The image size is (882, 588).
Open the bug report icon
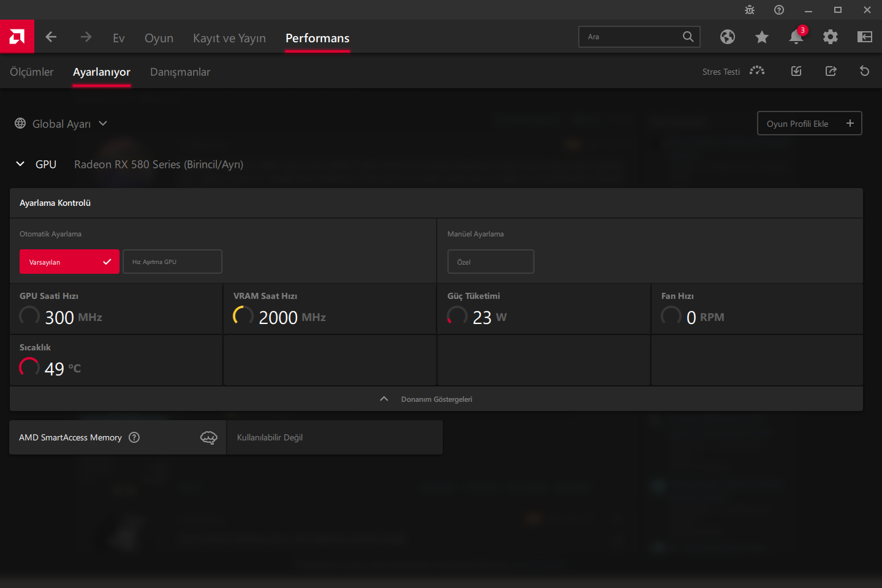click(750, 10)
